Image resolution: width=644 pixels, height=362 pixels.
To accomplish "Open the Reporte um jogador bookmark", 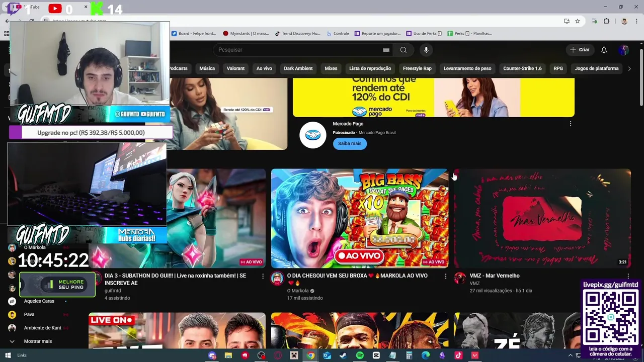I will click(x=377, y=34).
